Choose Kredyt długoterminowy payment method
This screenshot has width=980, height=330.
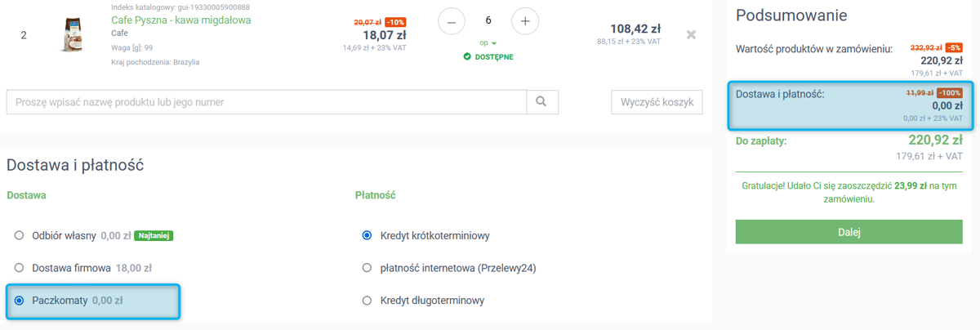click(x=367, y=300)
